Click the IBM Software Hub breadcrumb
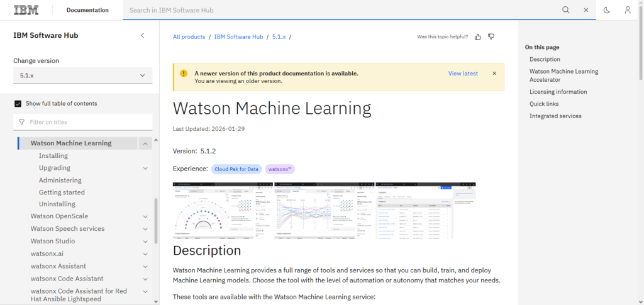644x305 pixels. [x=238, y=37]
